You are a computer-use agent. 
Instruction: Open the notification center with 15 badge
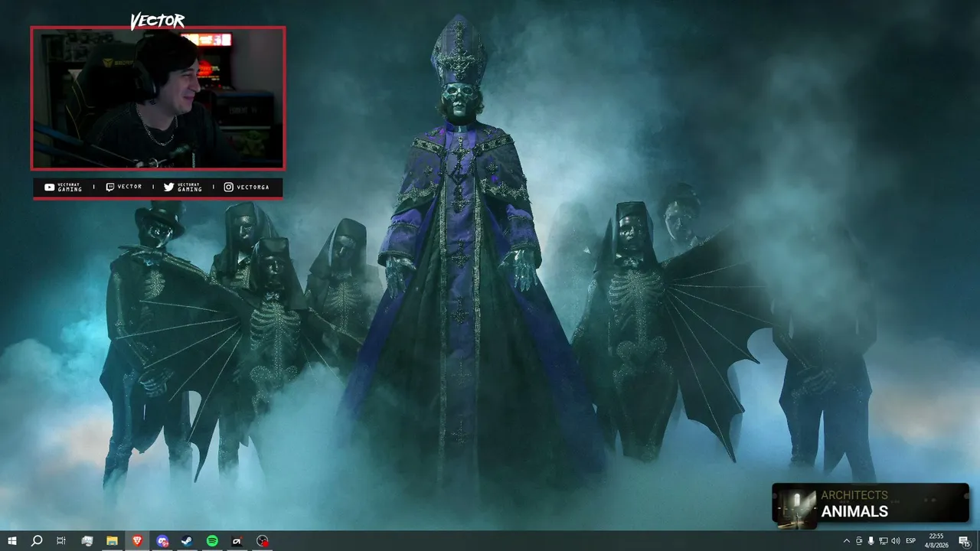[x=964, y=541]
